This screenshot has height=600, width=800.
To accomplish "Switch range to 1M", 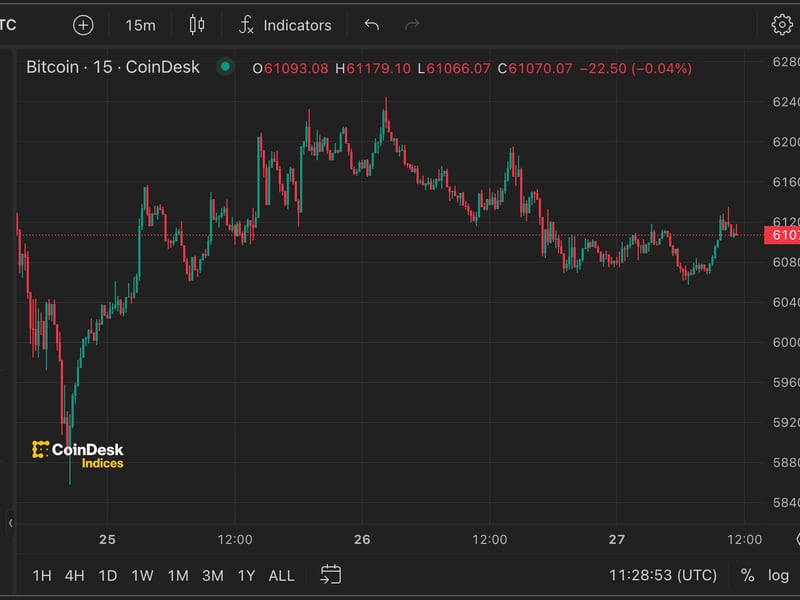I will pyautogui.click(x=178, y=575).
